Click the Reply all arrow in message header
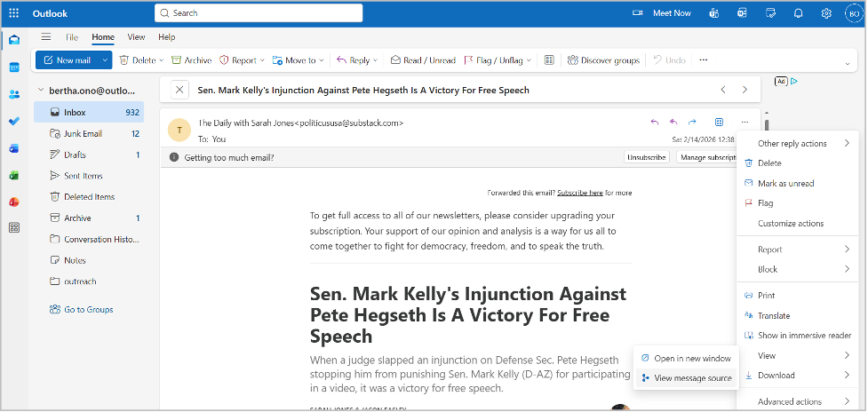Image resolution: width=868 pixels, height=412 pixels. click(x=673, y=122)
